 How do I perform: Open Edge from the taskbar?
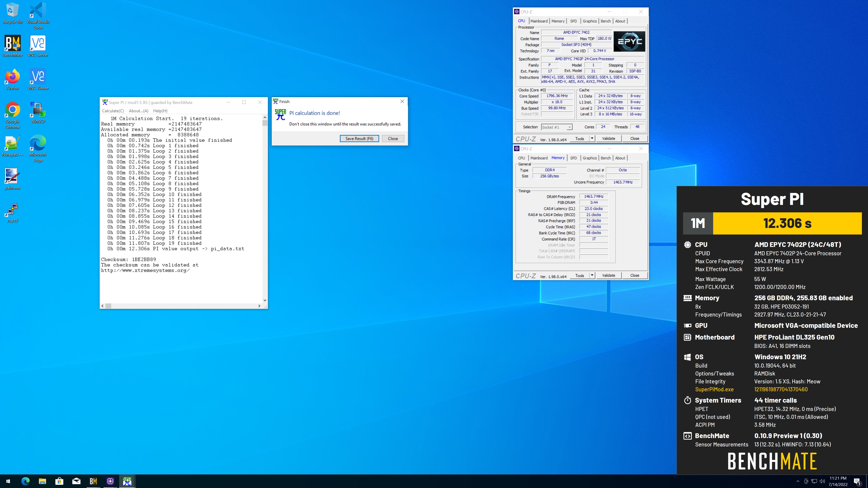[25, 481]
